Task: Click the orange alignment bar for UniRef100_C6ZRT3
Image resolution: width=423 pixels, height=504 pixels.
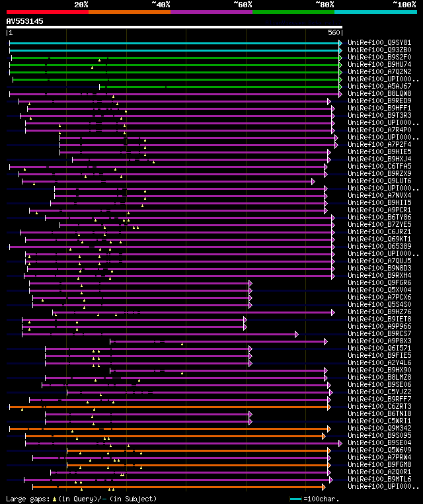Action: click(x=170, y=407)
